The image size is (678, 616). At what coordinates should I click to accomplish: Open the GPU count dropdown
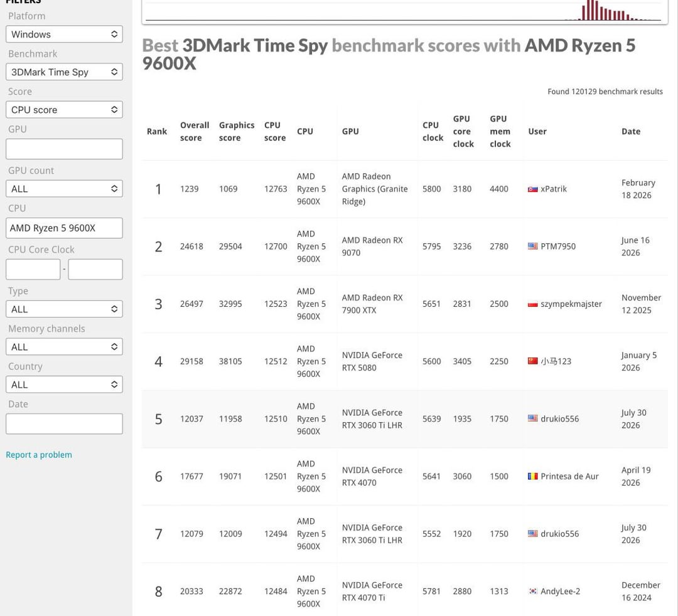click(64, 189)
